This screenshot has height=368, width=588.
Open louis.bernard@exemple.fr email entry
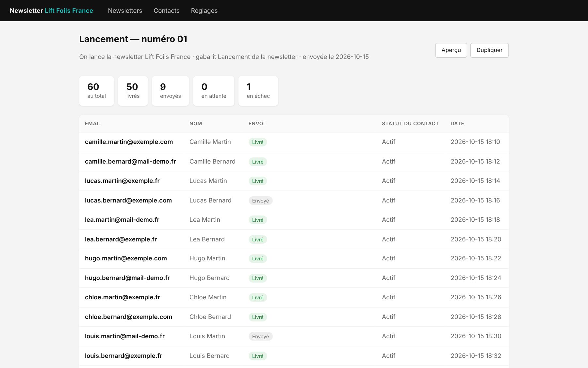pyautogui.click(x=123, y=356)
